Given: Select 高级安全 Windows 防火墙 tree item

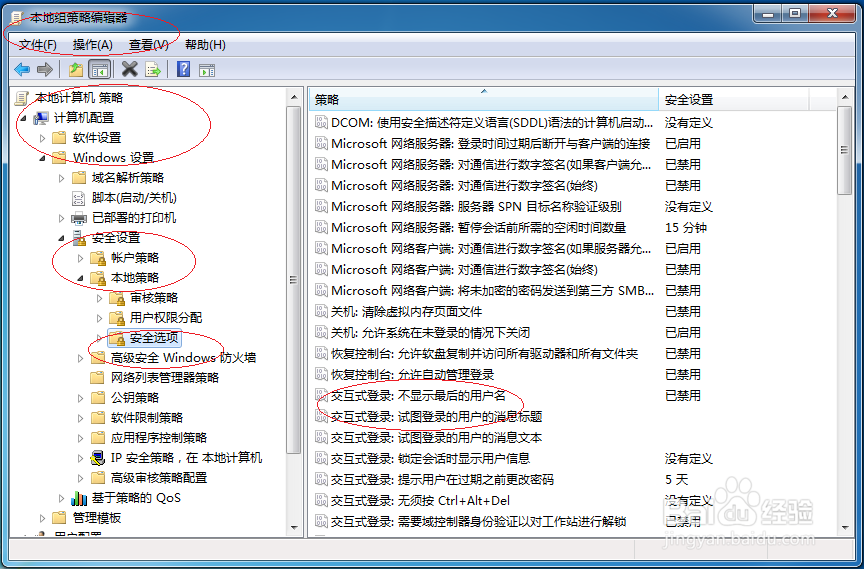Looking at the screenshot, I should pyautogui.click(x=183, y=358).
